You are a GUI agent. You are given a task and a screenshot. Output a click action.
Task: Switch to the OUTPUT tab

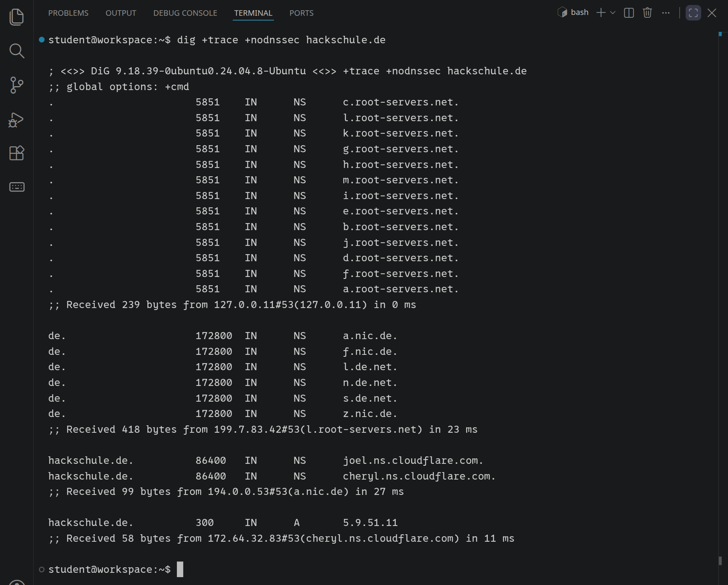click(x=121, y=13)
